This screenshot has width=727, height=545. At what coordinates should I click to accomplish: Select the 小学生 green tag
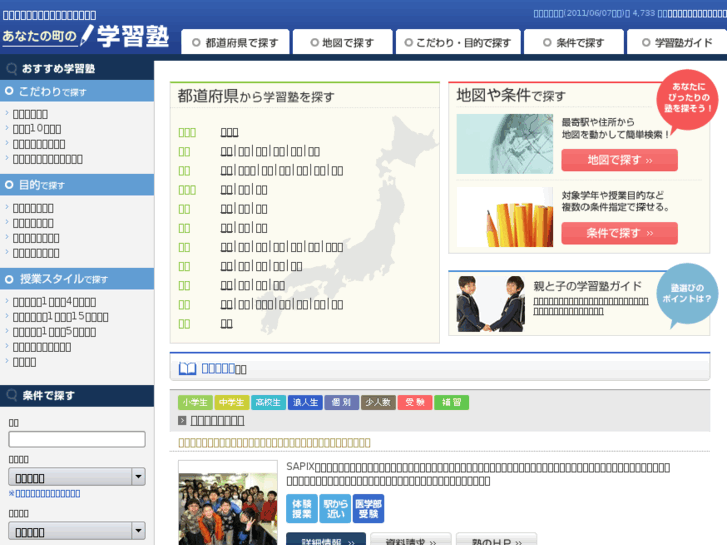[195, 402]
